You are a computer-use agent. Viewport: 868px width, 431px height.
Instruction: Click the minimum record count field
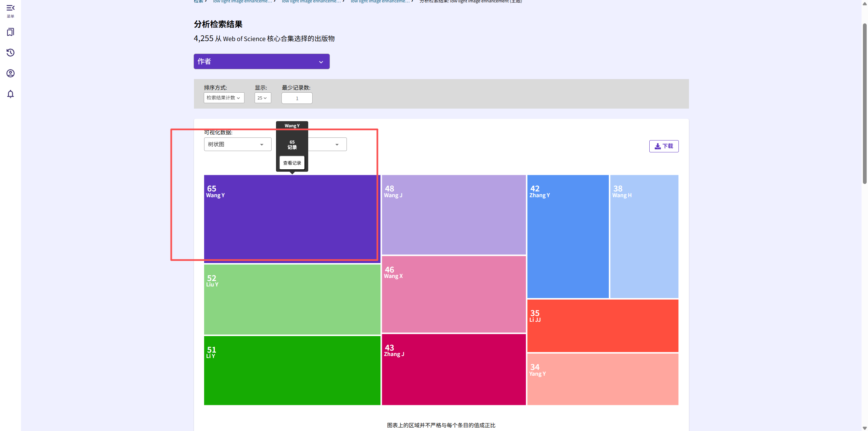tap(297, 98)
